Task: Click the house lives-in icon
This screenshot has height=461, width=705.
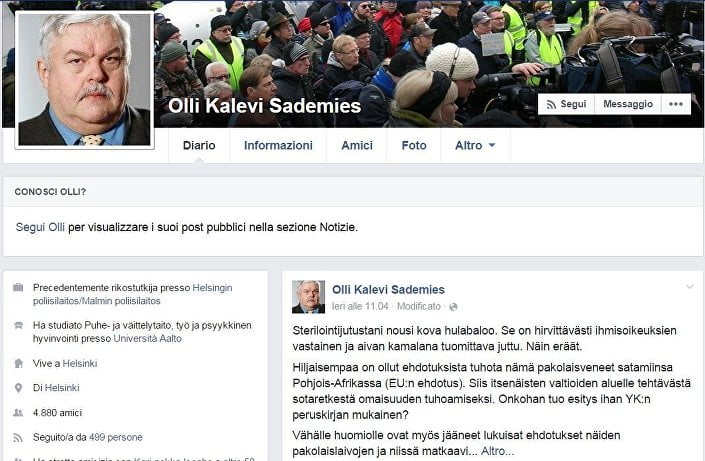Action: coord(18,363)
